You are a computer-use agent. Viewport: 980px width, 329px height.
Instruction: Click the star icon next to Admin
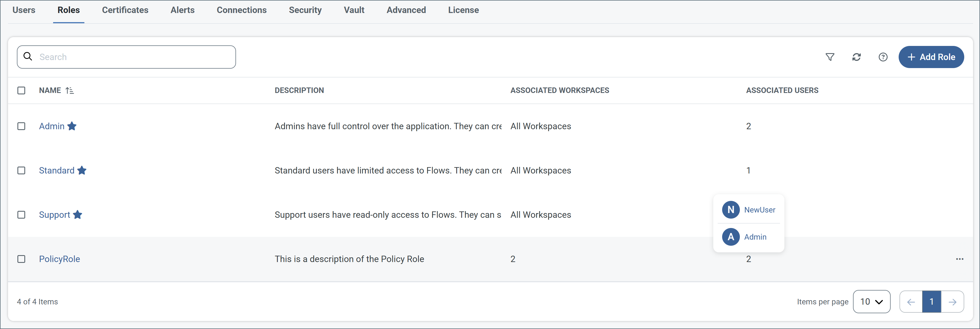click(72, 126)
